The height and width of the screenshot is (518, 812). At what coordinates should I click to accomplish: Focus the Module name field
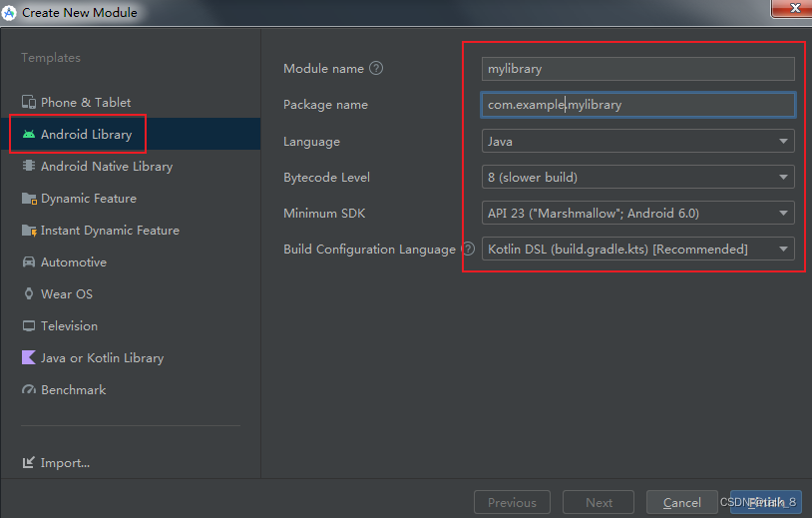click(x=638, y=69)
